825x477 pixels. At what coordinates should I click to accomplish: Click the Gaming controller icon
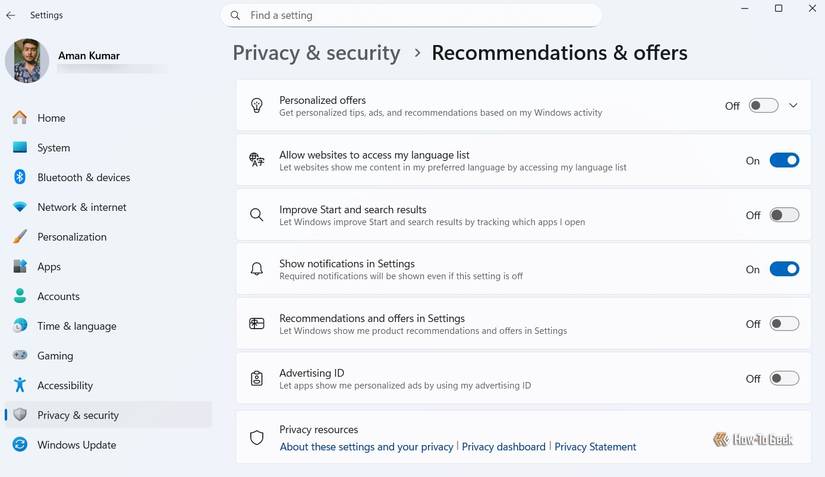coord(20,355)
